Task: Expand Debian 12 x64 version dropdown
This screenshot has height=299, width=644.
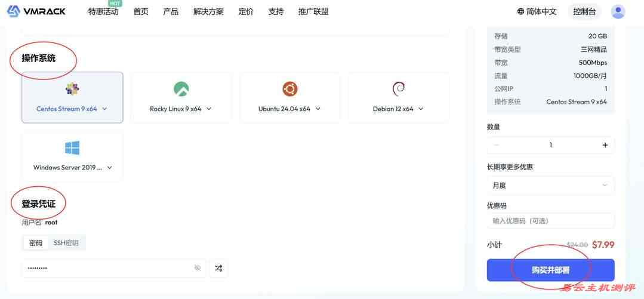Action: coord(421,109)
